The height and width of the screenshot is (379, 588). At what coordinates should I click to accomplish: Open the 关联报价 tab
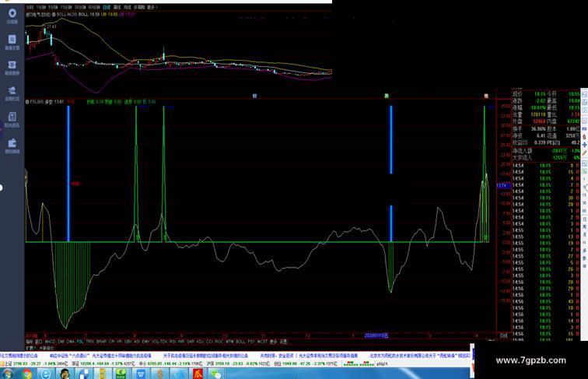coord(47,348)
